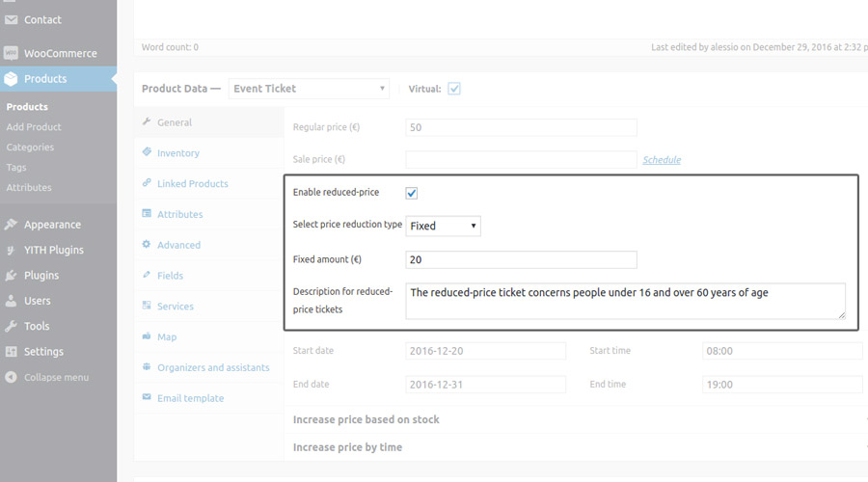Click the Fields tab pencil icon
Image resolution: width=868 pixels, height=482 pixels.
coord(147,275)
